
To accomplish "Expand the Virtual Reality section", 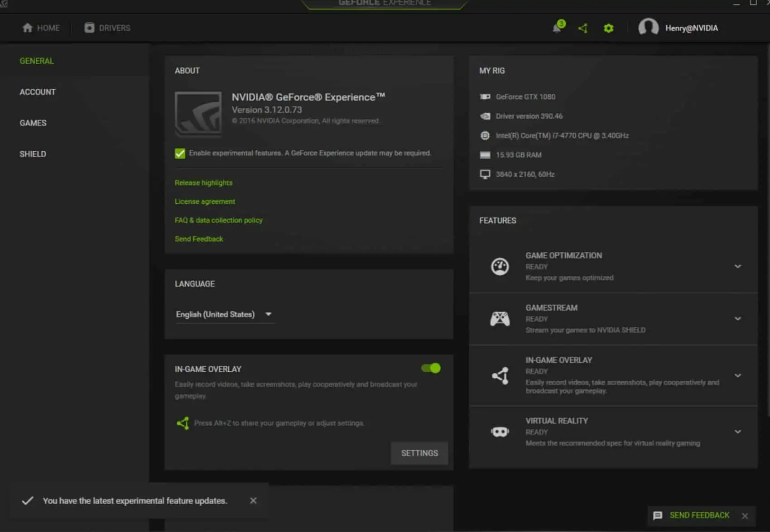I will pyautogui.click(x=738, y=431).
